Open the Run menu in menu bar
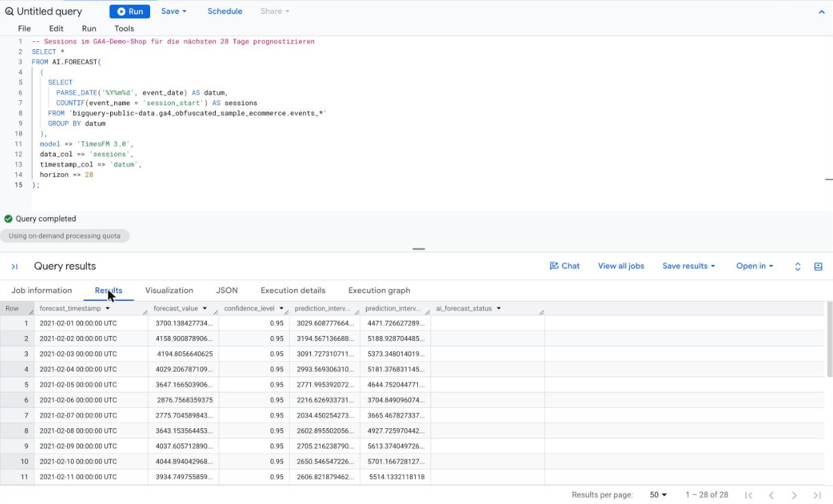The width and height of the screenshot is (833, 504). click(89, 29)
